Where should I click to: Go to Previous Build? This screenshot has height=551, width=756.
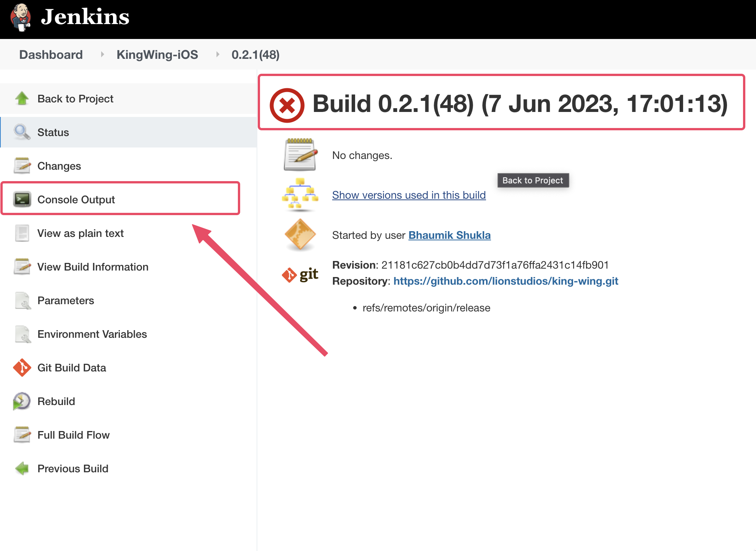pyautogui.click(x=73, y=468)
